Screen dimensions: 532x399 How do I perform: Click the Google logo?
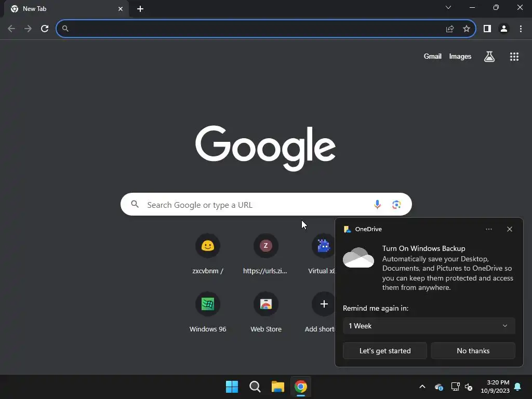point(265,148)
